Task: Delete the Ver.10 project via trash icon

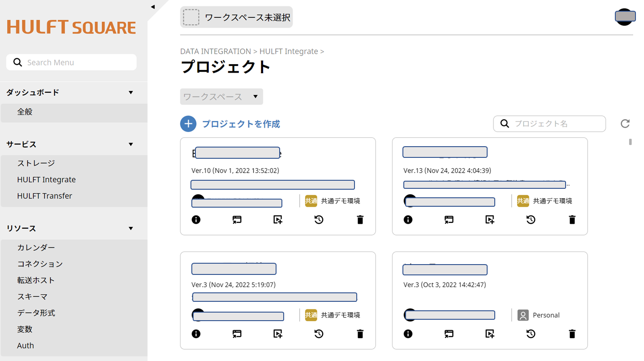Action: pyautogui.click(x=360, y=220)
